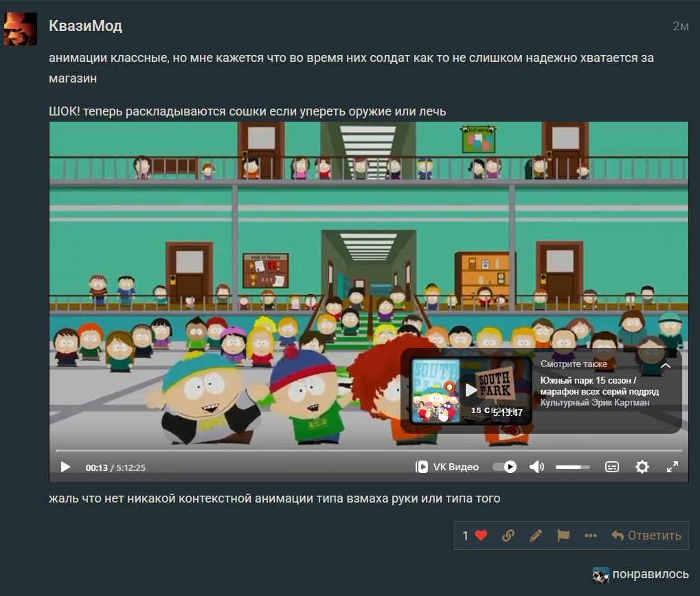Open the avatar beside понравилось
700x596 pixels.
pyautogui.click(x=600, y=575)
